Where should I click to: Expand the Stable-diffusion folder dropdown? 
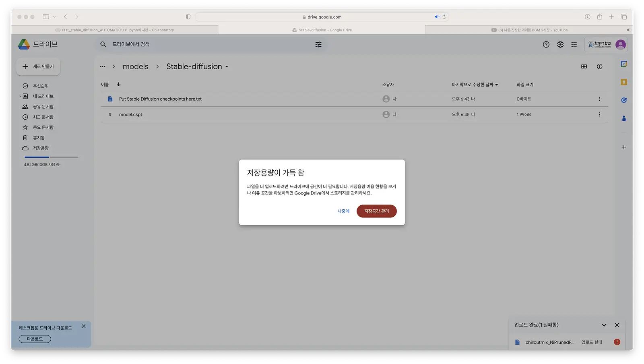pos(227,67)
